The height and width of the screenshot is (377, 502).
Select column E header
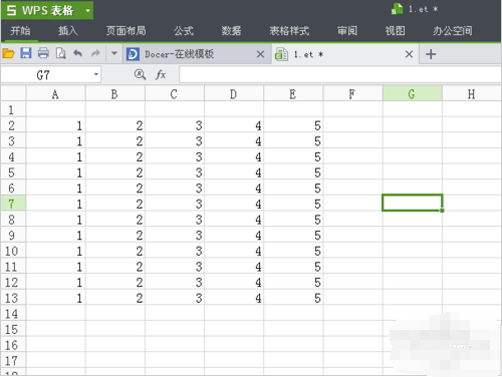click(x=293, y=94)
